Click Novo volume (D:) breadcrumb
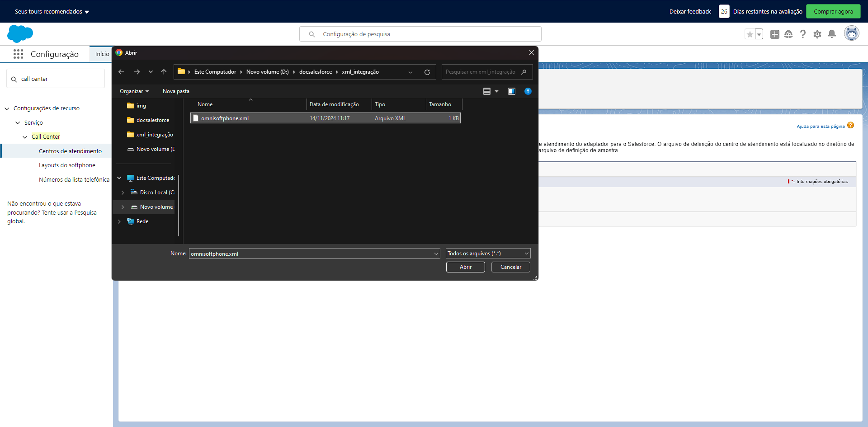Viewport: 868px width, 427px height. [x=268, y=72]
